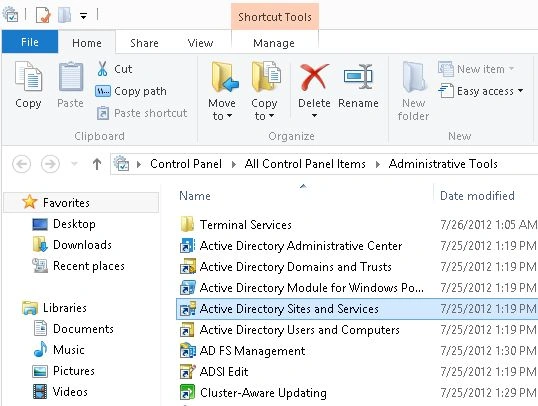Image resolution: width=538 pixels, height=406 pixels.
Task: Click the Delete red X icon
Action: point(314,77)
